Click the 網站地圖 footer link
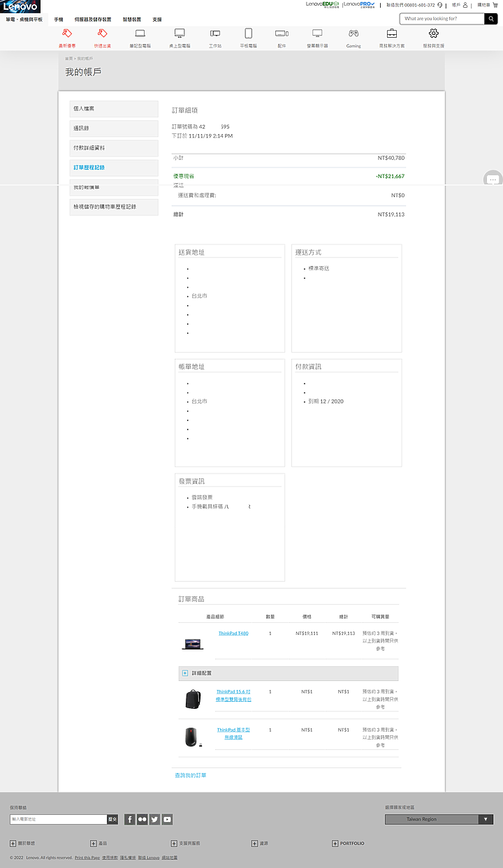This screenshot has height=868, width=503. point(170,858)
